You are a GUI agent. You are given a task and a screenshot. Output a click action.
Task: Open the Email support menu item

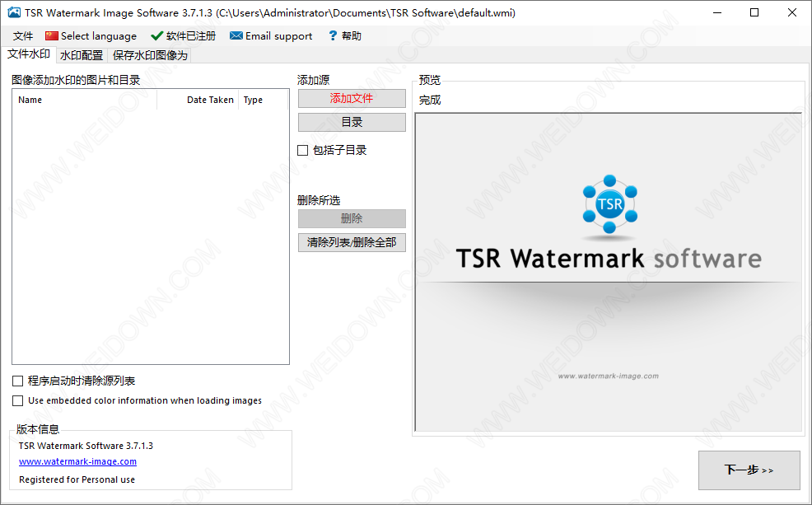271,35
